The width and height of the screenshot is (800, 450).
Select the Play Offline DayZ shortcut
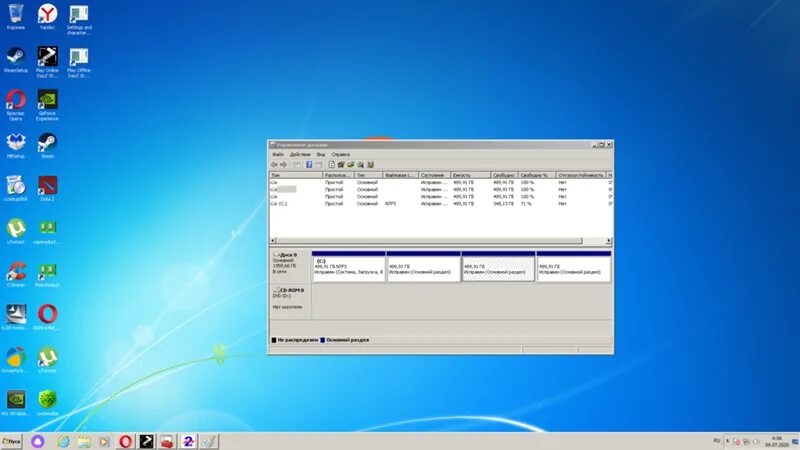point(79,62)
